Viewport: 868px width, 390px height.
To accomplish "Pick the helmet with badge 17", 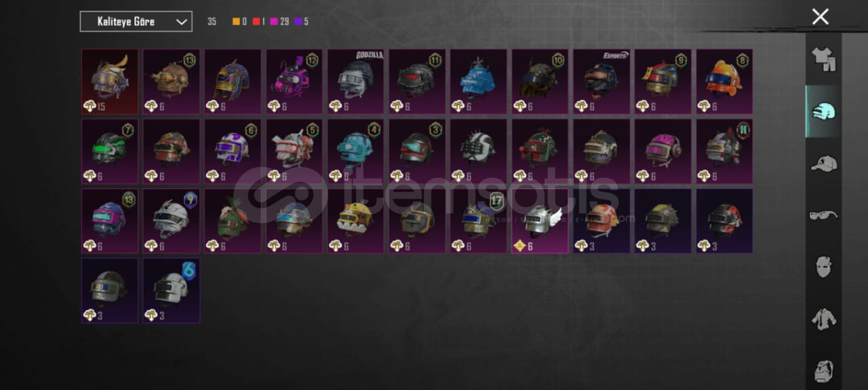I will click(479, 220).
